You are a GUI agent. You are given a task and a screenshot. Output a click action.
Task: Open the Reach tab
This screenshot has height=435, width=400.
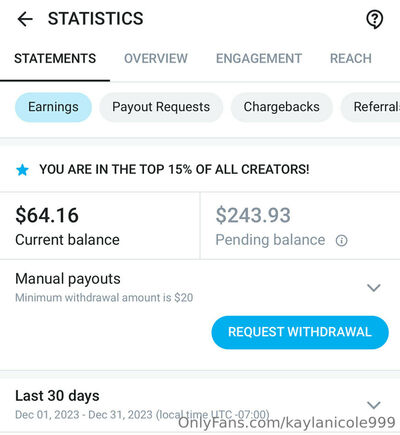[351, 59]
